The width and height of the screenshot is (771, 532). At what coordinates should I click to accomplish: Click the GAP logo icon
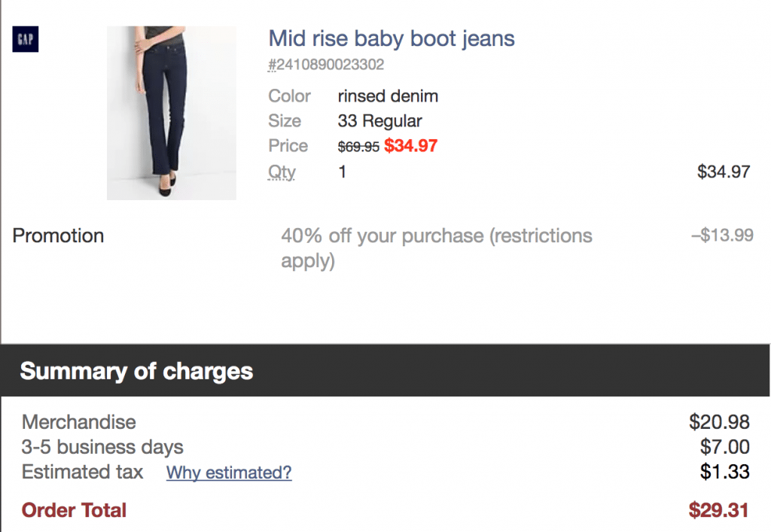24,39
